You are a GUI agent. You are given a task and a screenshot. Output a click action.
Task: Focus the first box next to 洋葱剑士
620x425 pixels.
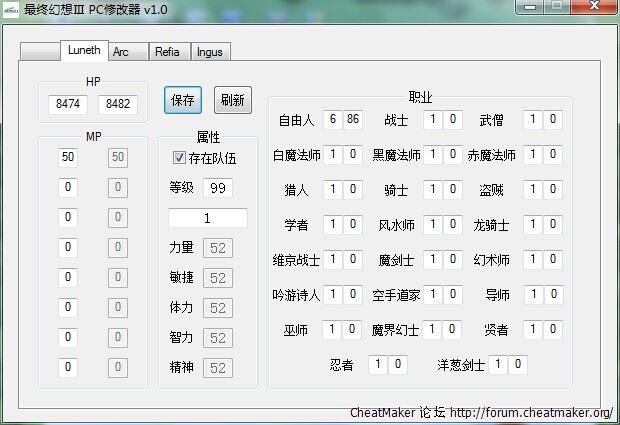pos(497,365)
